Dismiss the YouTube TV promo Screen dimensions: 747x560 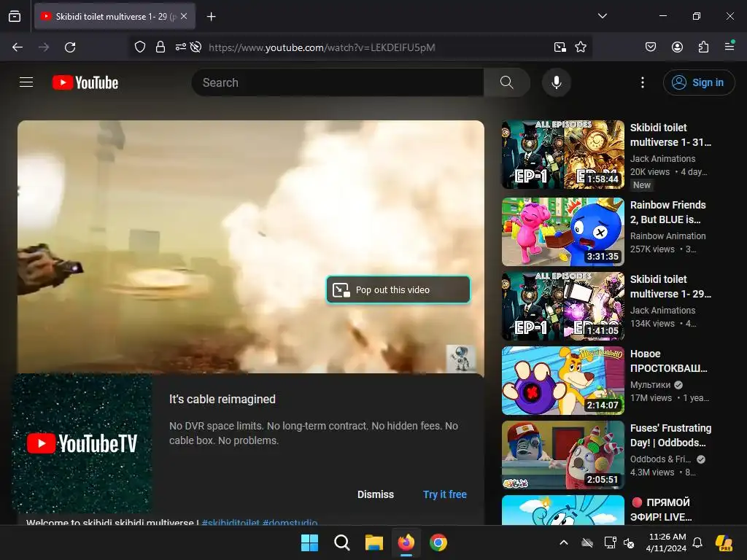tap(376, 494)
